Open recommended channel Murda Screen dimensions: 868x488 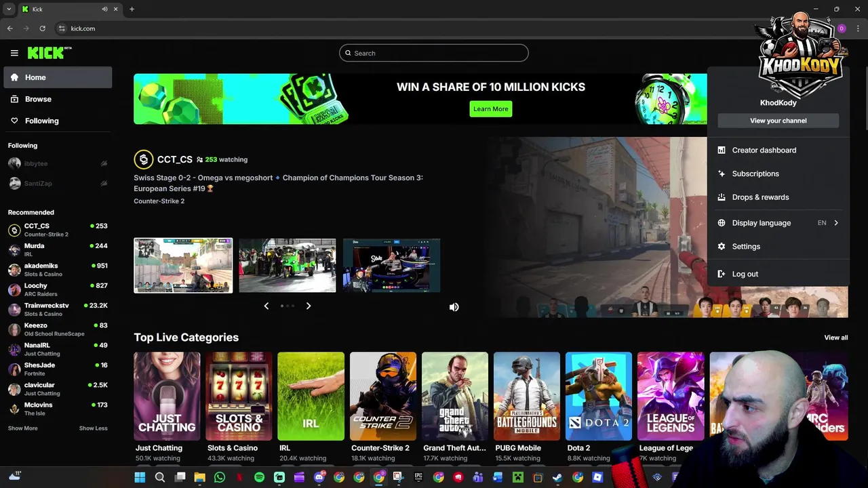pyautogui.click(x=58, y=250)
